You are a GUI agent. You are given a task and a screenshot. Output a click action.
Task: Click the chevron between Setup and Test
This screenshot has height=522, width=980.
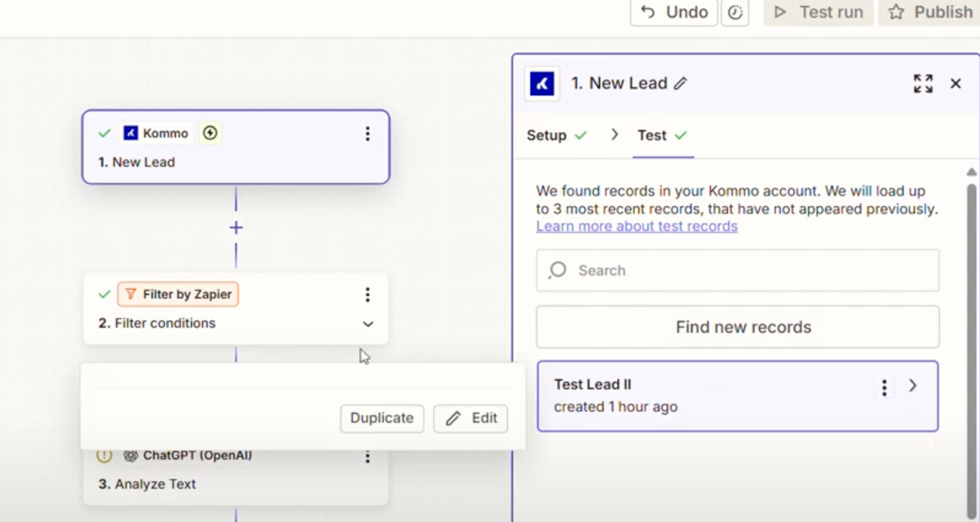point(614,134)
